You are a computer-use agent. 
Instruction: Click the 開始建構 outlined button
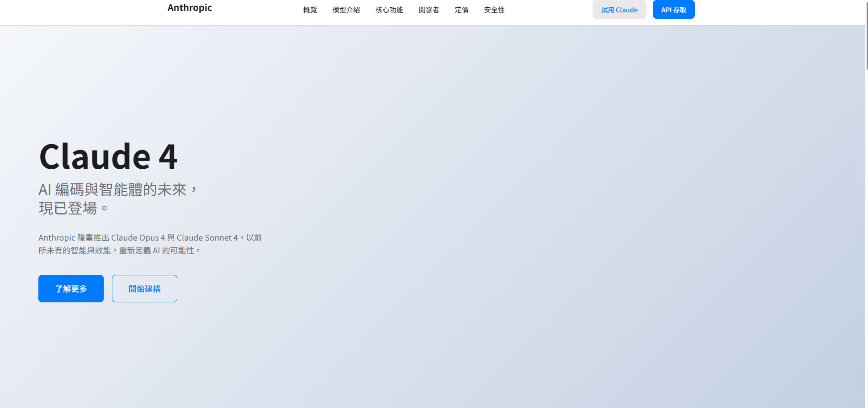click(144, 289)
